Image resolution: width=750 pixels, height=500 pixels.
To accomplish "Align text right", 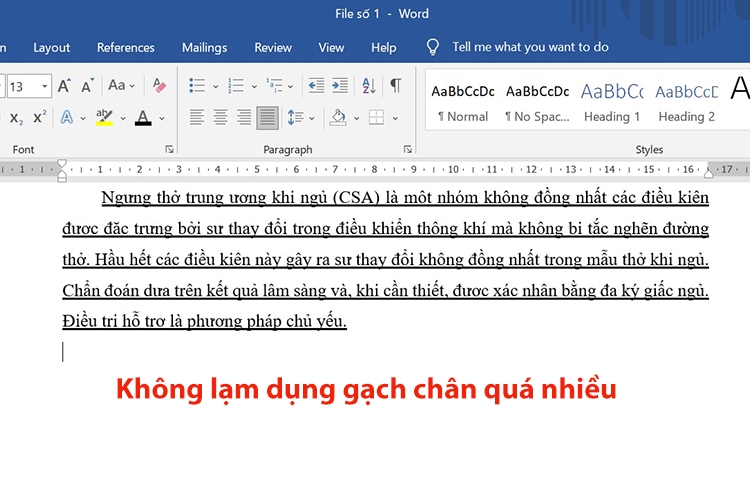I will [x=244, y=117].
